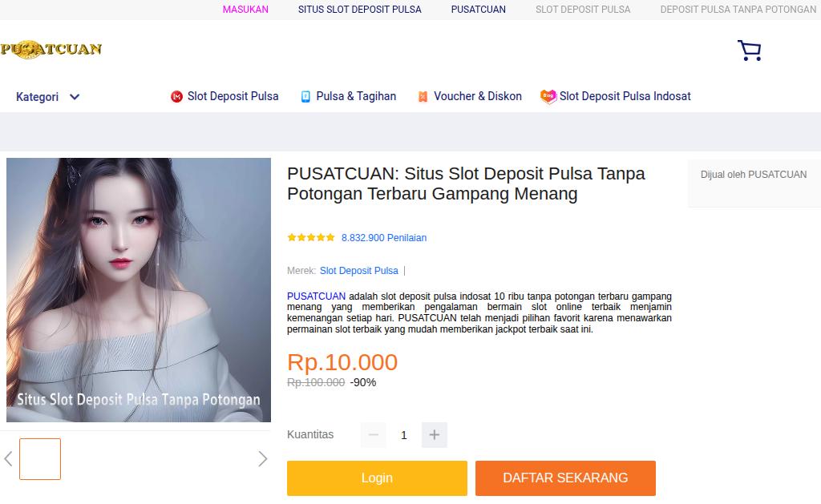
Task: Click the Pulsa & Tagihan phone icon
Action: coord(305,97)
